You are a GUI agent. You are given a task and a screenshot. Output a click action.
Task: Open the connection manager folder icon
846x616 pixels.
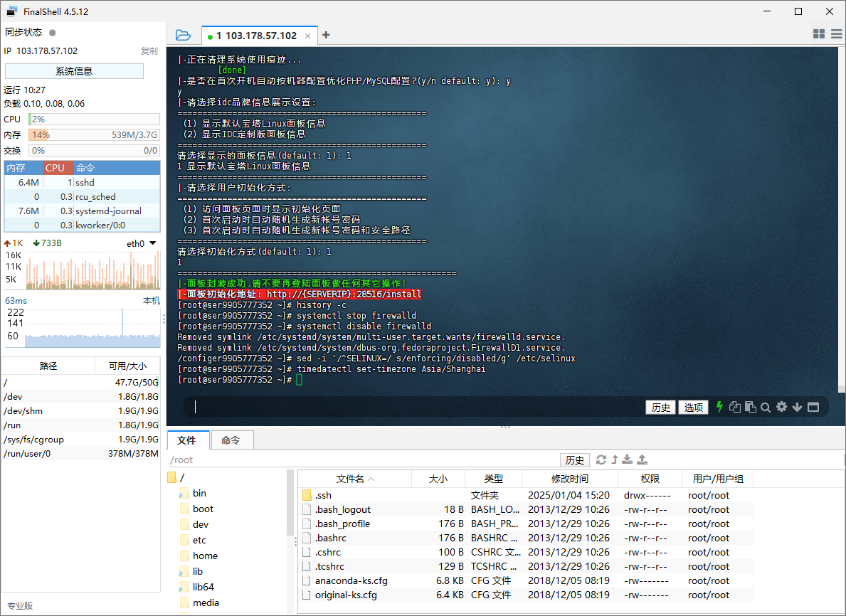183,35
